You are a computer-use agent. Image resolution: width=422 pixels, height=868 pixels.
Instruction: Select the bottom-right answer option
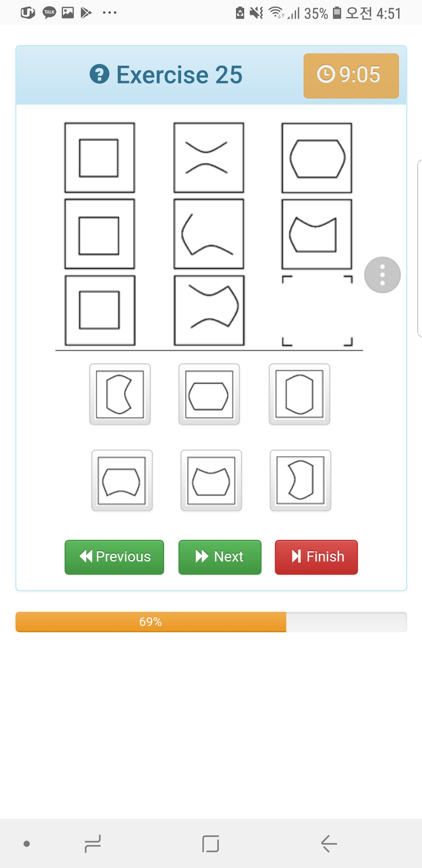[x=300, y=480]
